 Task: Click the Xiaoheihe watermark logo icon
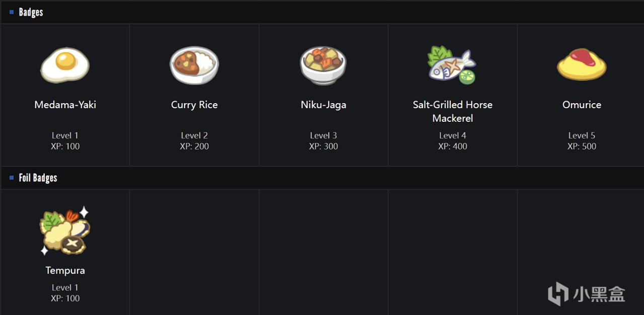tap(558, 294)
